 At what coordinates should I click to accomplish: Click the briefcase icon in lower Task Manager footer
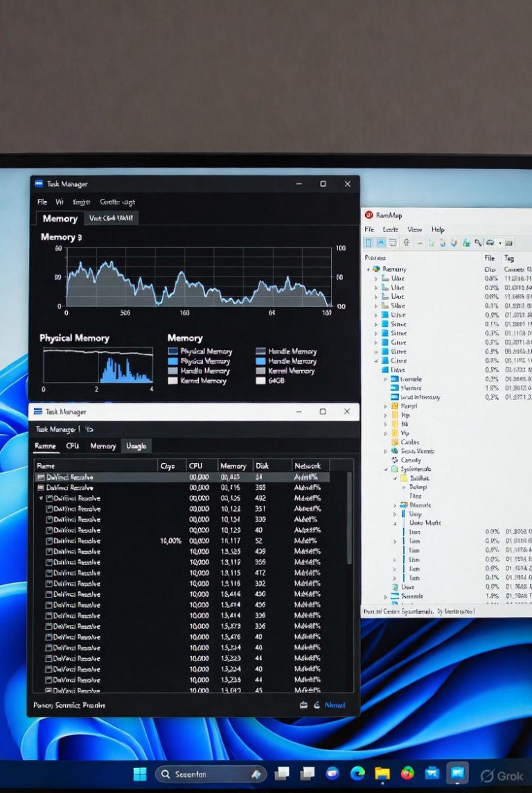(303, 705)
